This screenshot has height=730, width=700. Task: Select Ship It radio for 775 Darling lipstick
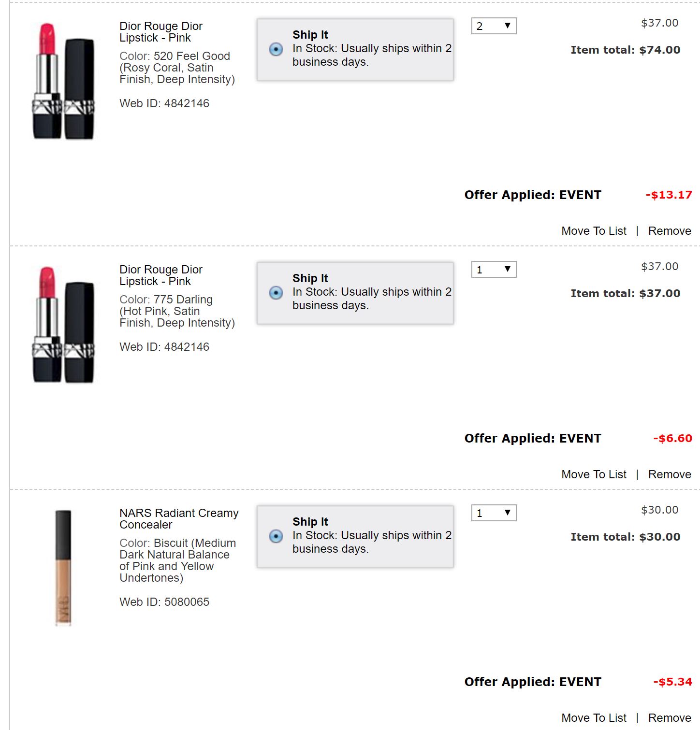click(x=276, y=292)
